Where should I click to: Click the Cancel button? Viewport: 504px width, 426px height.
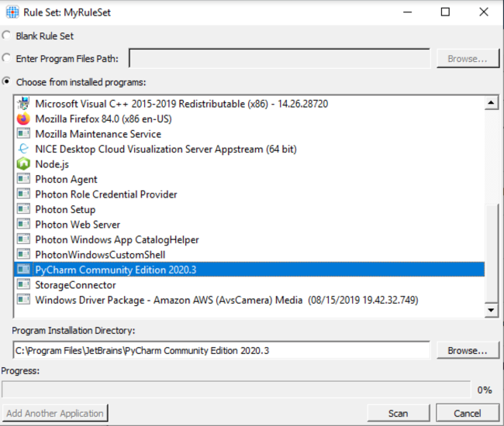coord(468,413)
